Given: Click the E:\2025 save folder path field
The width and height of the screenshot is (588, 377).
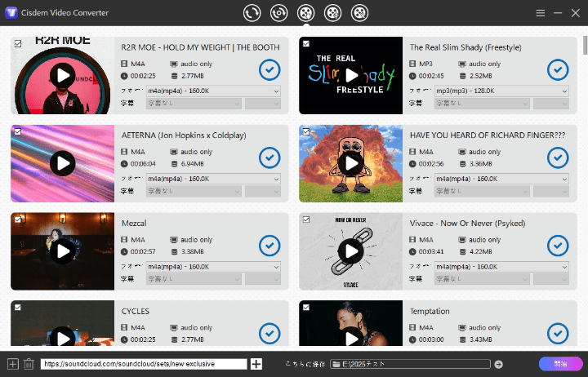Looking at the screenshot, I should pos(410,364).
